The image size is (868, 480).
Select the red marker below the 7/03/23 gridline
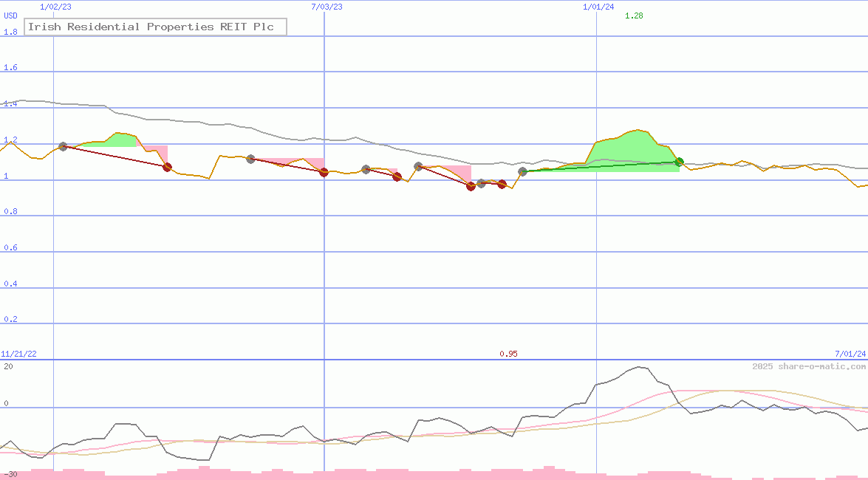[324, 173]
